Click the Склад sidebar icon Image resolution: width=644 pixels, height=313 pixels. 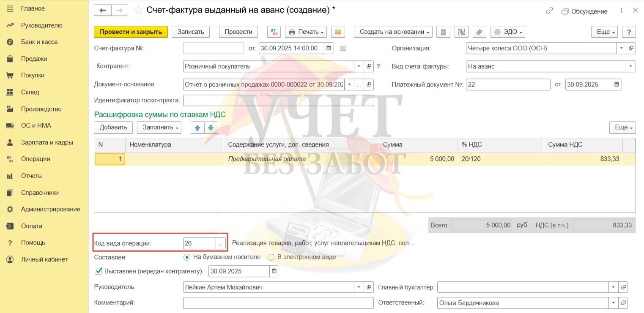10,92
